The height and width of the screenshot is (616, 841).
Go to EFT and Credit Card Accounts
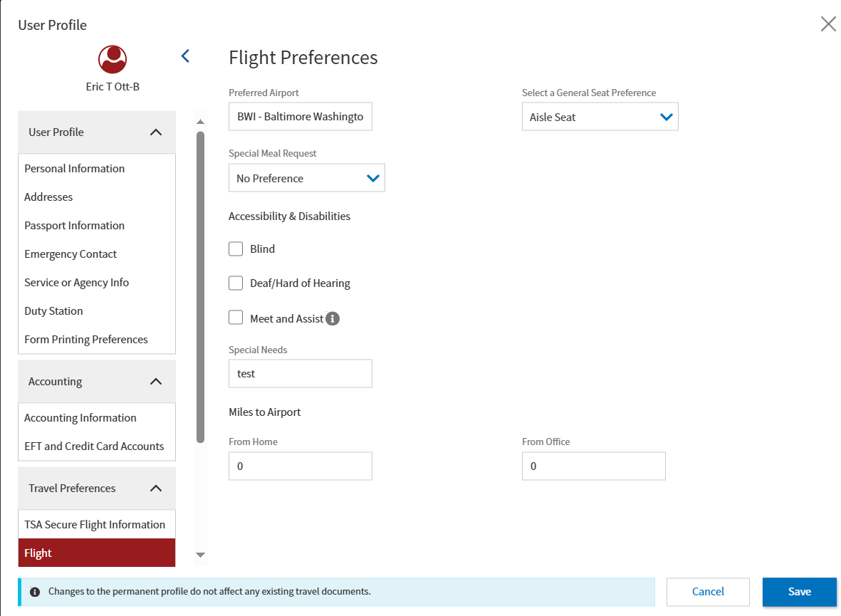94,447
